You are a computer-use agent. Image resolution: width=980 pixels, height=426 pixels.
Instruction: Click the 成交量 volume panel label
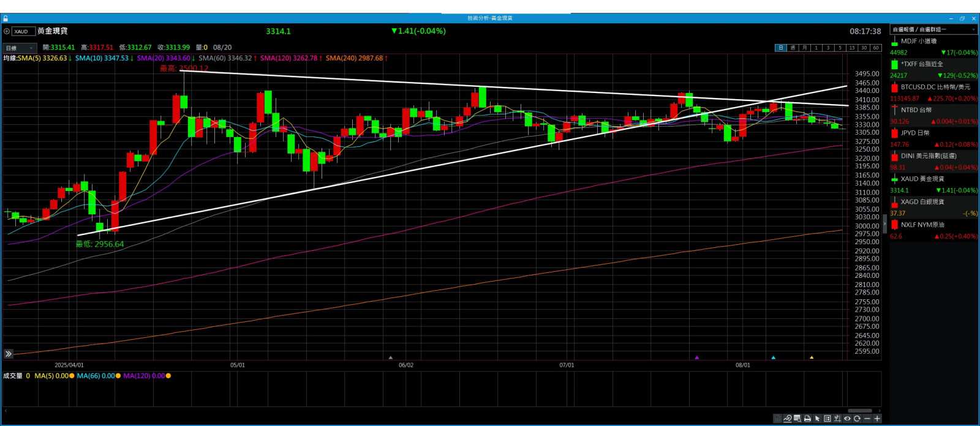pos(12,376)
